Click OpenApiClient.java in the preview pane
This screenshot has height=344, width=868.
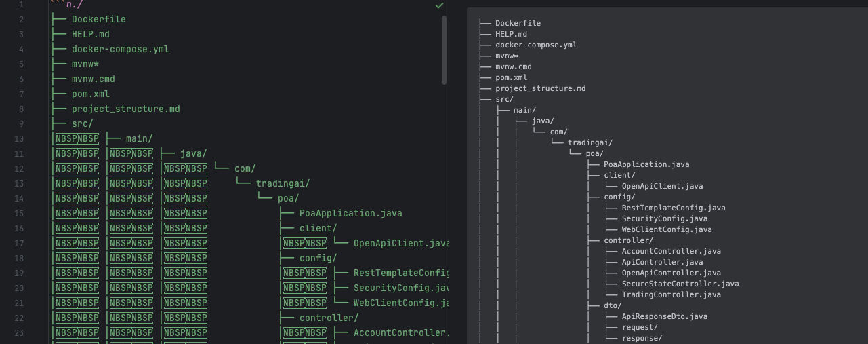pyautogui.click(x=663, y=186)
